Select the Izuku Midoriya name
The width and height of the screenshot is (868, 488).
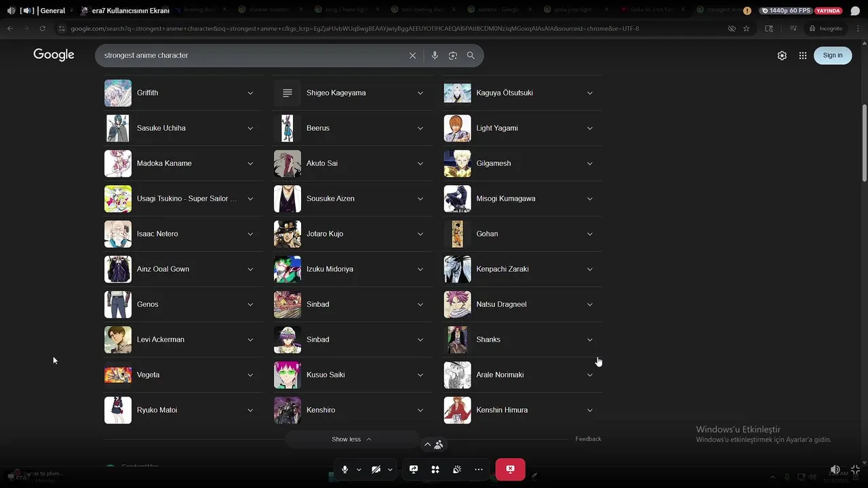pyautogui.click(x=330, y=269)
